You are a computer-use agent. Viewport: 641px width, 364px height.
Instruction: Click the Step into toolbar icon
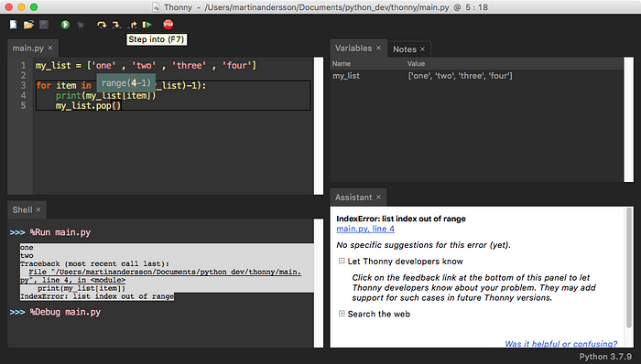point(116,25)
